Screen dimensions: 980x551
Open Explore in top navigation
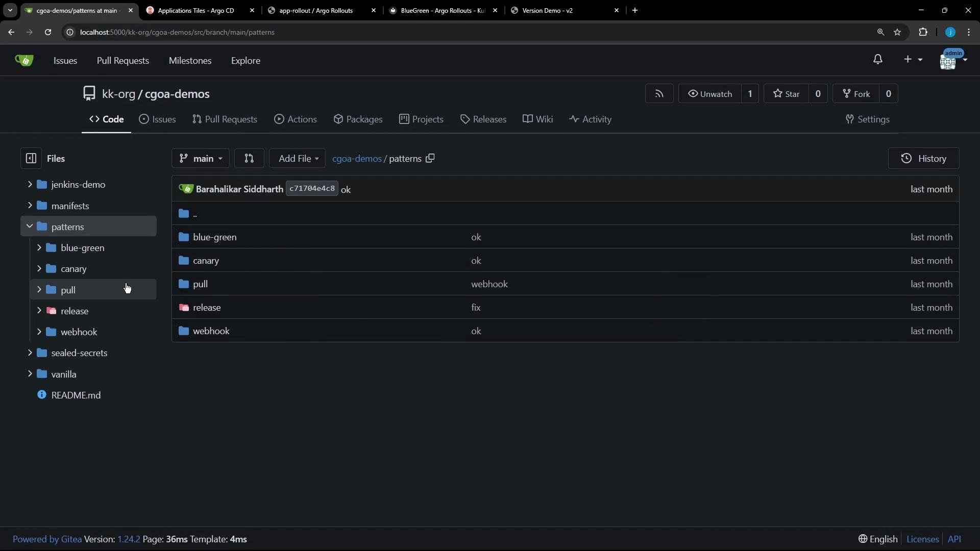point(246,61)
